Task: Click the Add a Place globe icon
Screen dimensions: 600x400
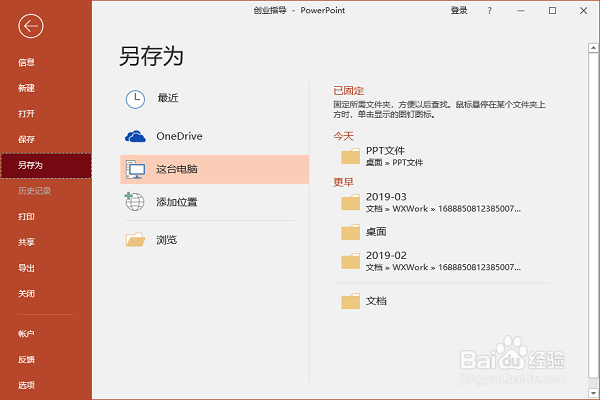Action: (135, 202)
